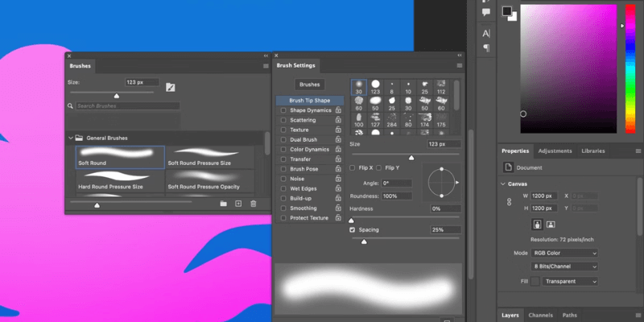Switch to the Channels tab
This screenshot has width=644, height=322.
tap(540, 315)
